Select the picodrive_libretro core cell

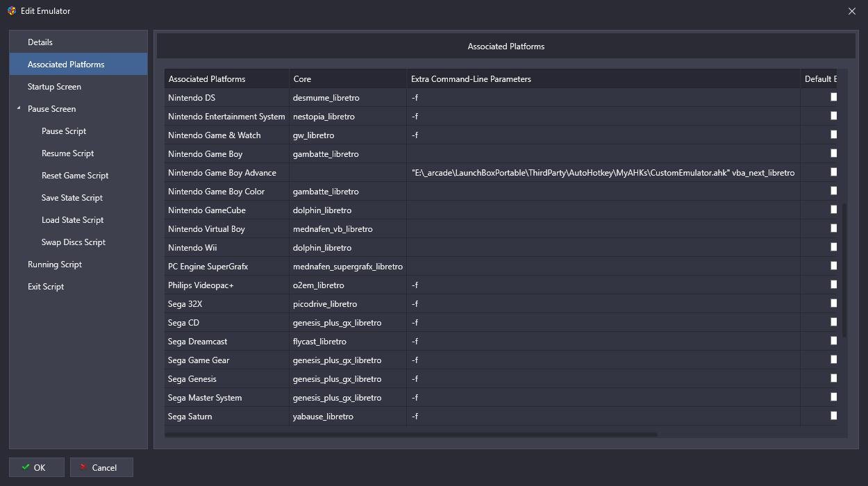pyautogui.click(x=348, y=304)
